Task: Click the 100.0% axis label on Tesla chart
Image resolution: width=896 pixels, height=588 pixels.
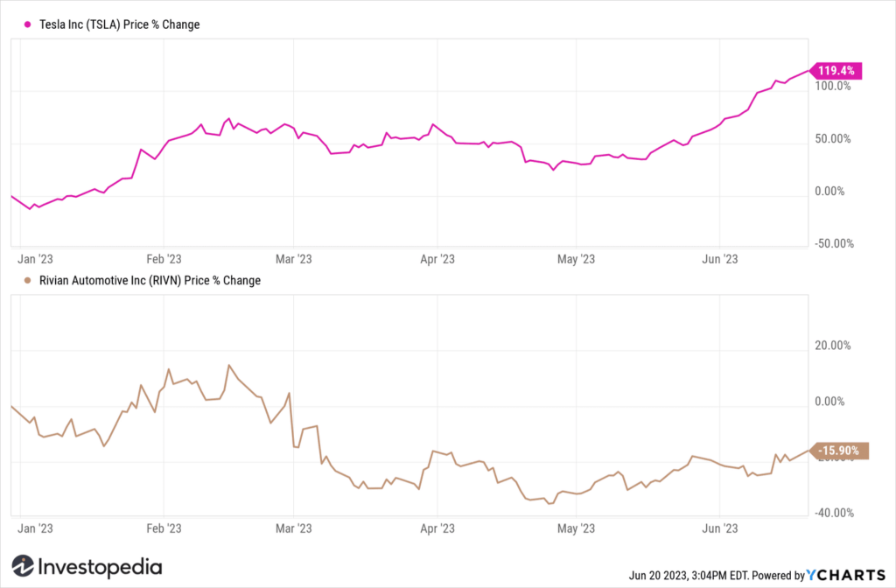Action: tap(833, 87)
